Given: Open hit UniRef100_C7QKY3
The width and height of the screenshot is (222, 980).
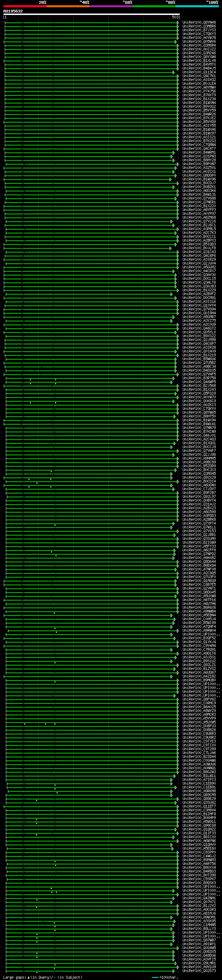Looking at the screenshot, I should click(x=199, y=34).
